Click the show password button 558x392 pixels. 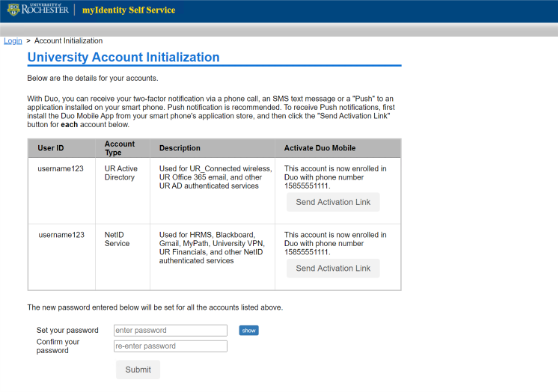249,330
